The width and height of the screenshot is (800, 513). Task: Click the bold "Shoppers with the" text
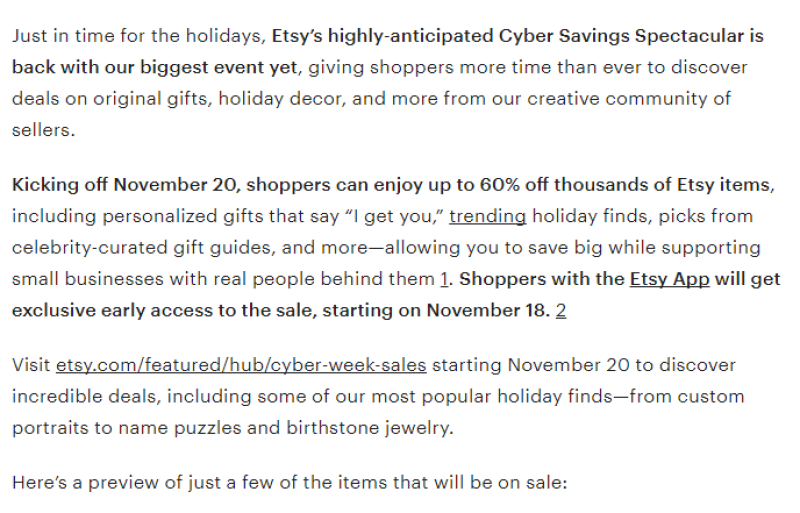coord(541,279)
